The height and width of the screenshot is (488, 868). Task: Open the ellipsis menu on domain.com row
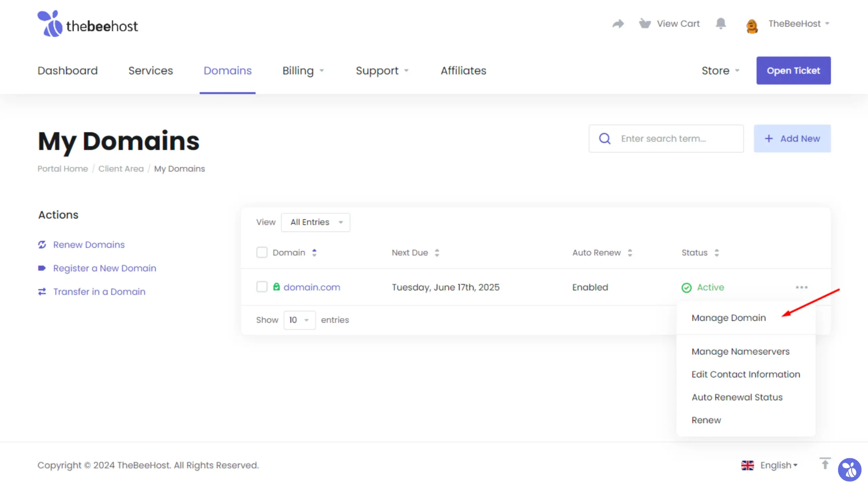click(802, 287)
